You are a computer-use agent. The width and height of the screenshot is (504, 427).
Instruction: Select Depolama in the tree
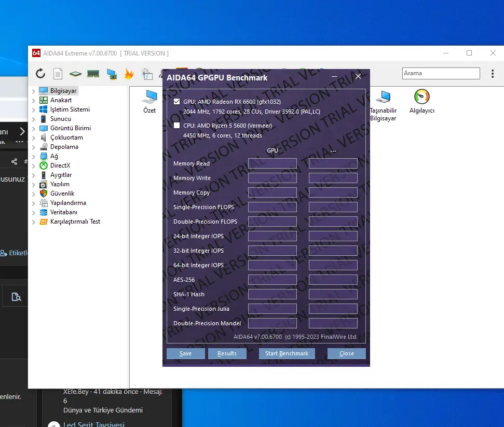tap(64, 146)
